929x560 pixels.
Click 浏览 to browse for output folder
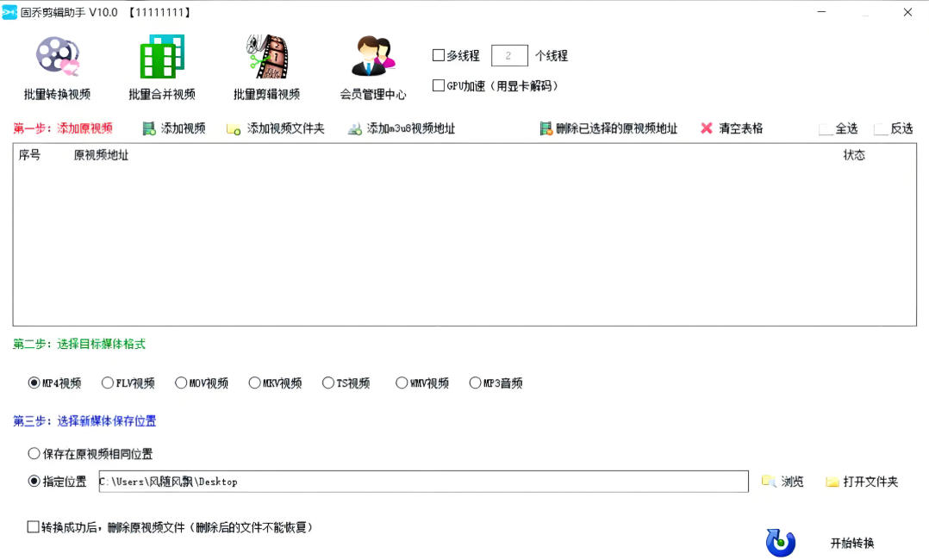pos(782,482)
